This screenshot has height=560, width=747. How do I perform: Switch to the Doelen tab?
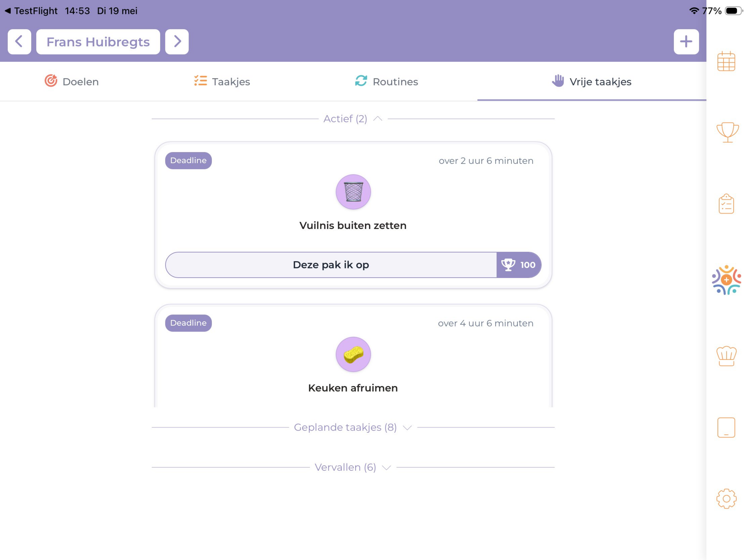(x=72, y=81)
